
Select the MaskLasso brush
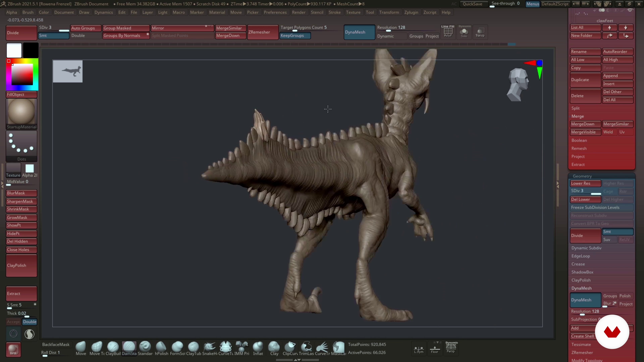pos(338,348)
